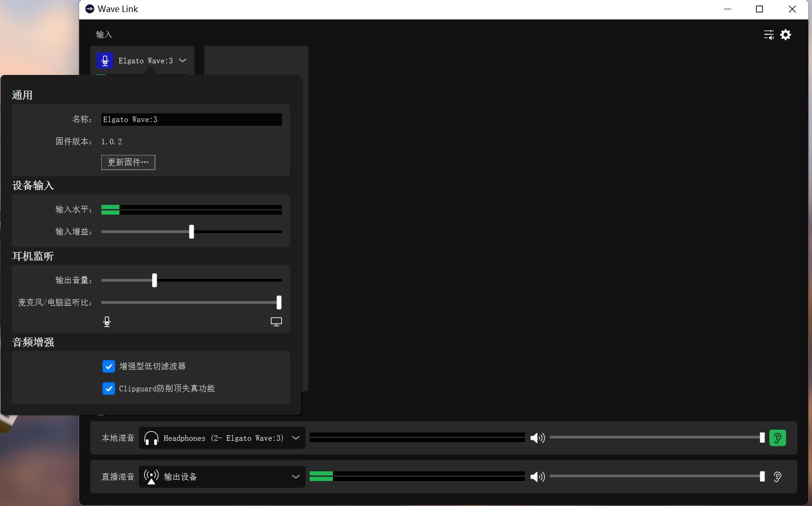Click the Wave Link app logo in title bar
The height and width of the screenshot is (506, 812).
point(90,9)
